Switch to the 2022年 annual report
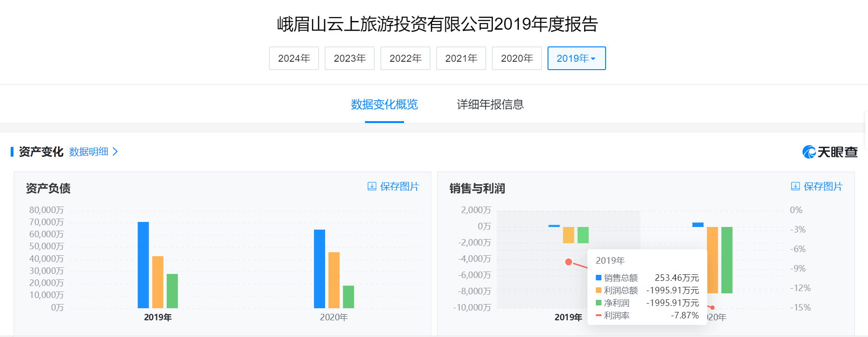Viewport: 868px width, 337px height. tap(405, 58)
